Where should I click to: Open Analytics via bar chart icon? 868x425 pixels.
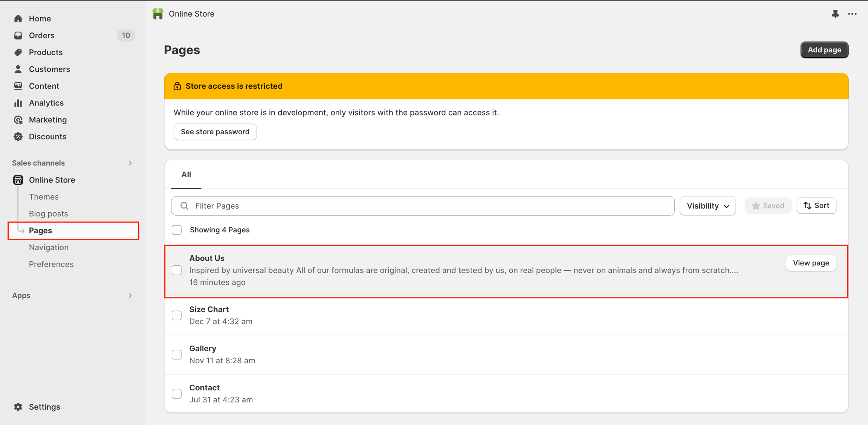coord(18,103)
